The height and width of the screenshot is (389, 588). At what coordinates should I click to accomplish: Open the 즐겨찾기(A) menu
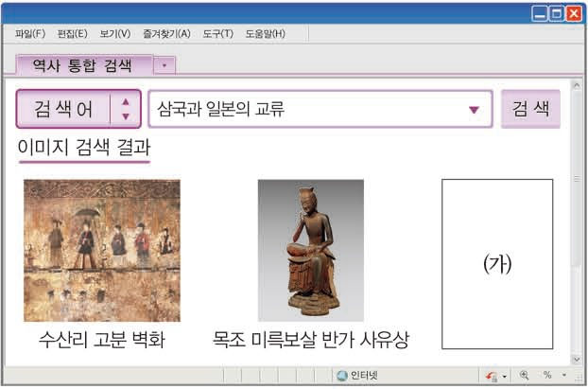pyautogui.click(x=165, y=34)
